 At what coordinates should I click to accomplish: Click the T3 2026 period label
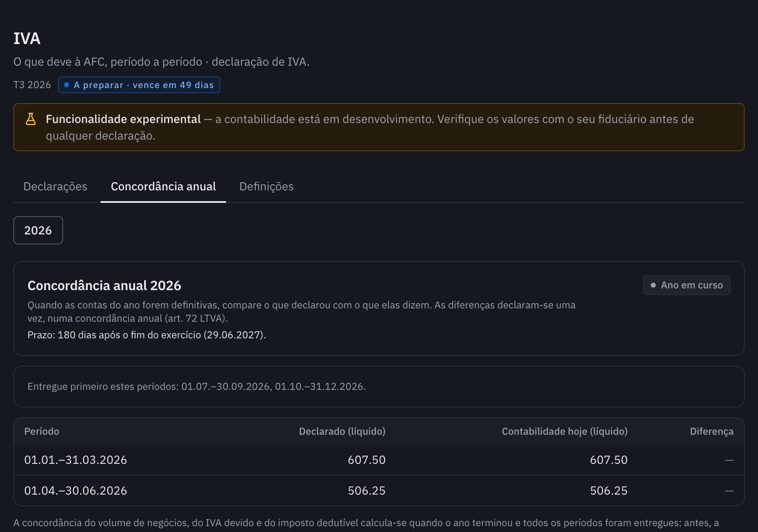pyautogui.click(x=32, y=85)
